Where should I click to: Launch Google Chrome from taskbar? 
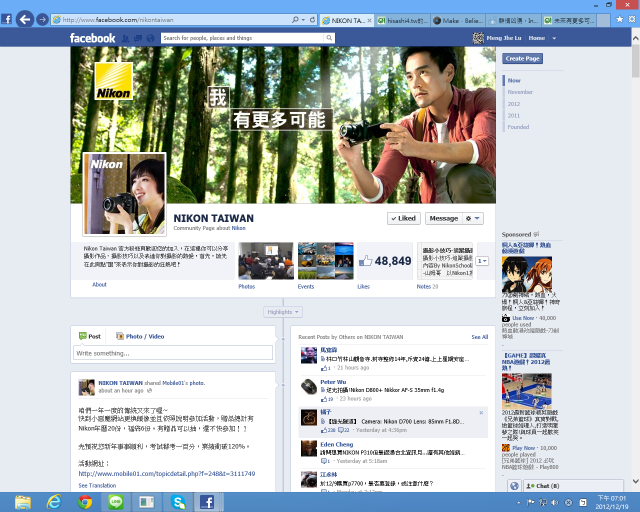pyautogui.click(x=85, y=502)
